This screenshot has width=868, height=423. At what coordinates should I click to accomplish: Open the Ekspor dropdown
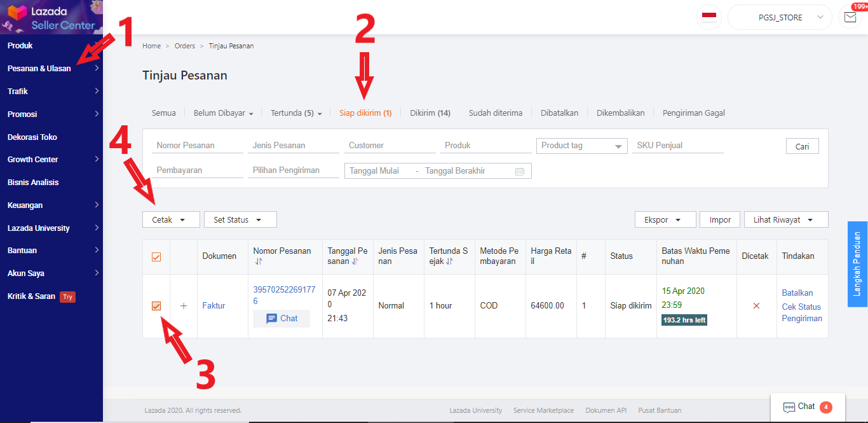click(x=665, y=219)
